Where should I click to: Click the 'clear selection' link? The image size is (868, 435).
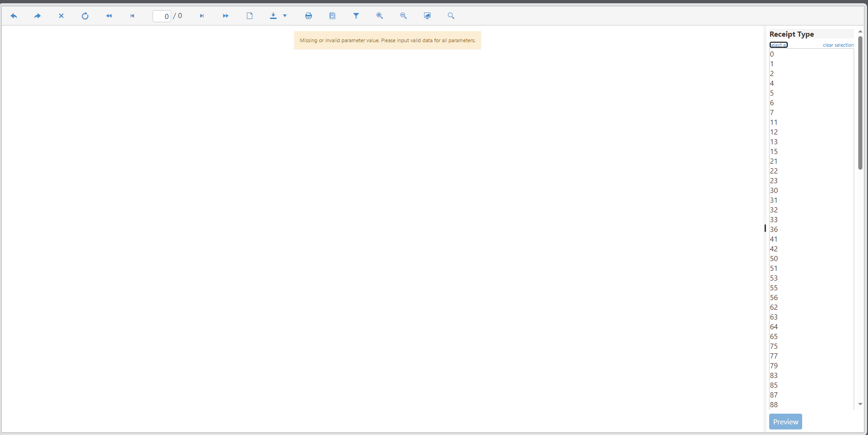pyautogui.click(x=838, y=45)
